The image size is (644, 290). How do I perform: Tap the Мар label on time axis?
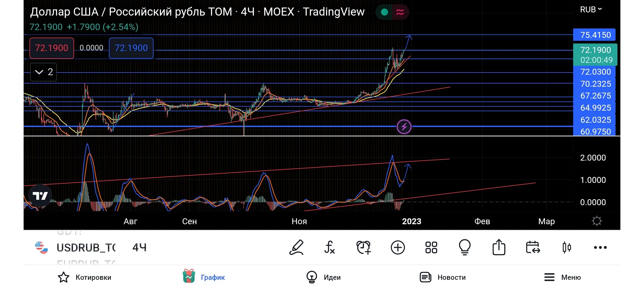point(547,221)
